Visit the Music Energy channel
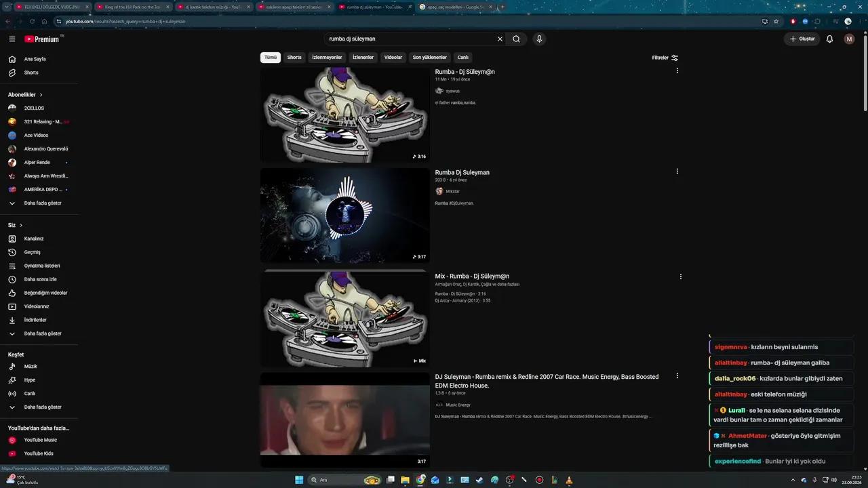The height and width of the screenshot is (488, 868). pyautogui.click(x=458, y=405)
